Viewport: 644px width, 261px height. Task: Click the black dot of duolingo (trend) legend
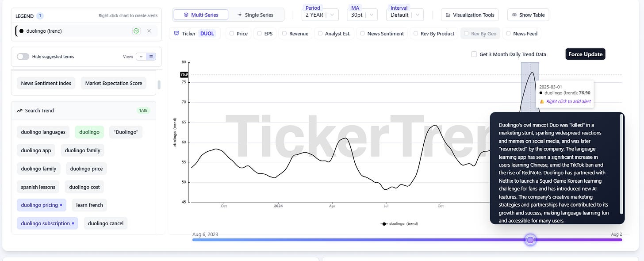tap(22, 31)
